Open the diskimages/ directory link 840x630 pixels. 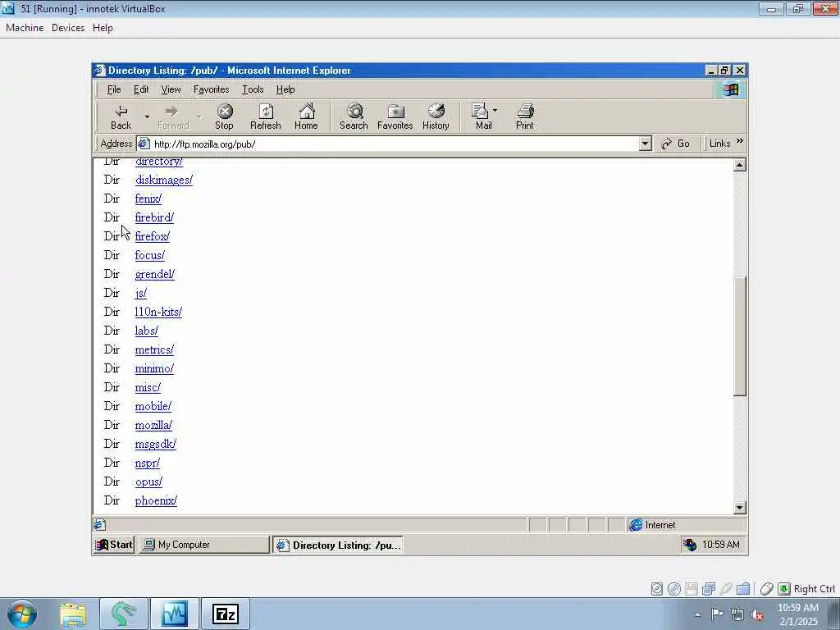coord(164,180)
